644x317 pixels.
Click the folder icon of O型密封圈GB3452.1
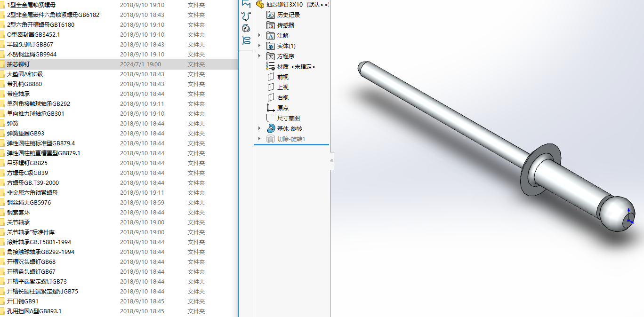pos(2,35)
